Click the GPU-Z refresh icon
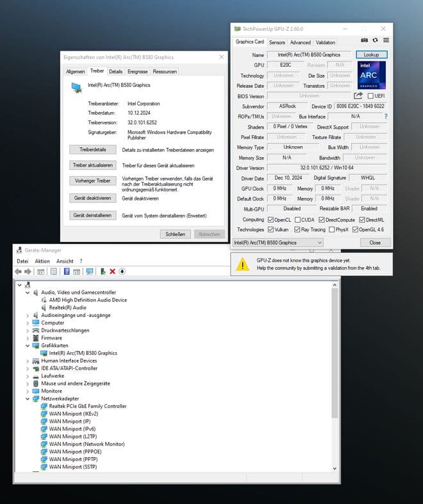Image resolution: width=423 pixels, height=504 pixels. (x=375, y=42)
